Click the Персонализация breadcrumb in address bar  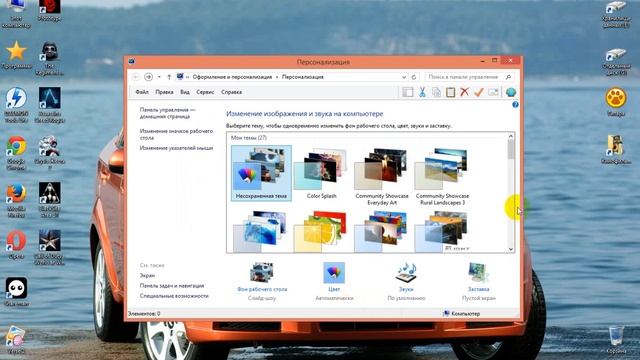[x=302, y=77]
